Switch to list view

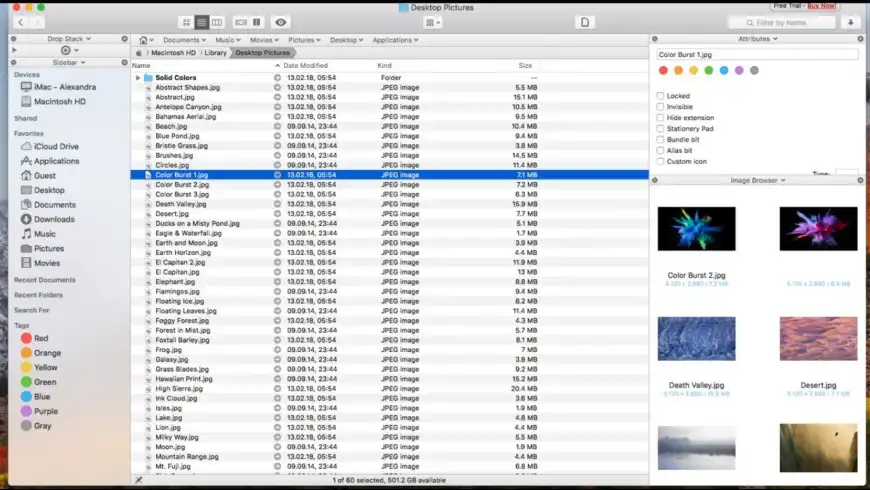pos(201,22)
